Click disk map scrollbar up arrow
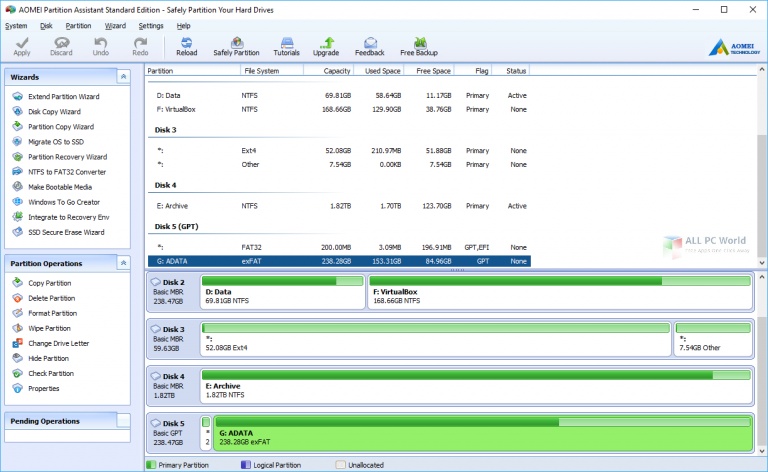The image size is (768, 472). (762, 277)
